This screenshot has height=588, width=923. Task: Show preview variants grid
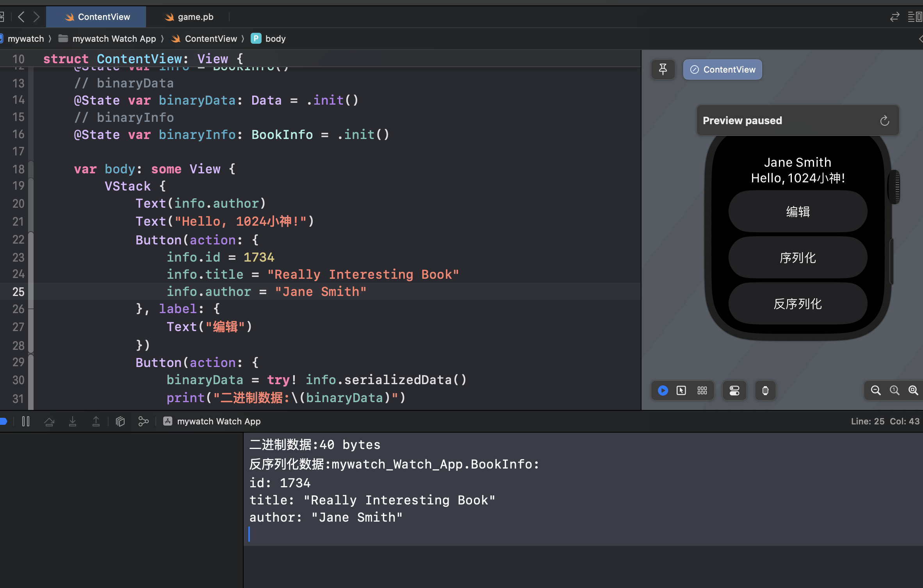pos(702,390)
